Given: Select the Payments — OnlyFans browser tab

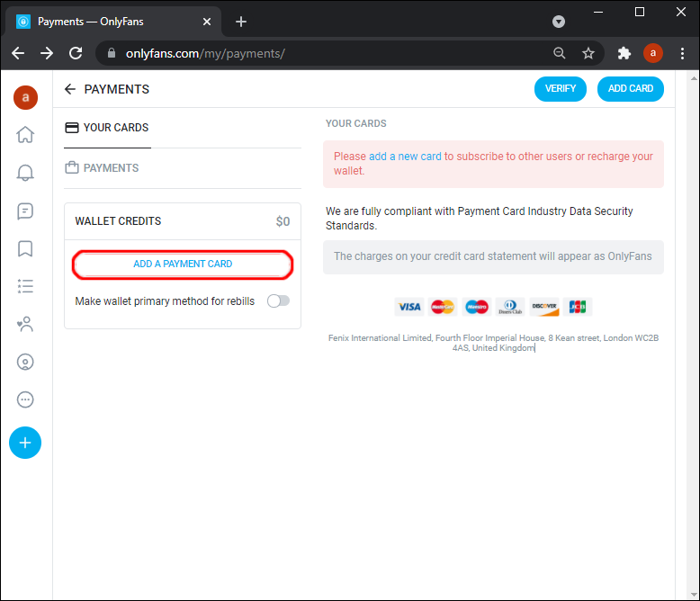Looking at the screenshot, I should [113, 22].
